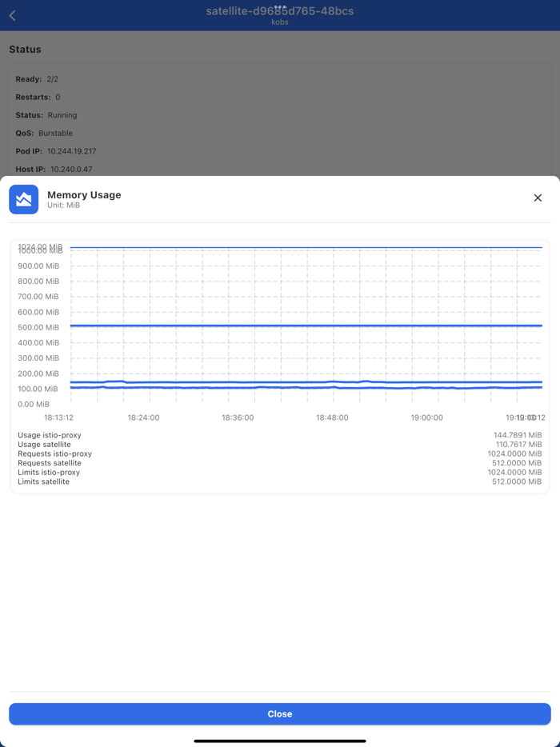
Task: Open the three-dot menu above the pod title
Action: coord(280,8)
